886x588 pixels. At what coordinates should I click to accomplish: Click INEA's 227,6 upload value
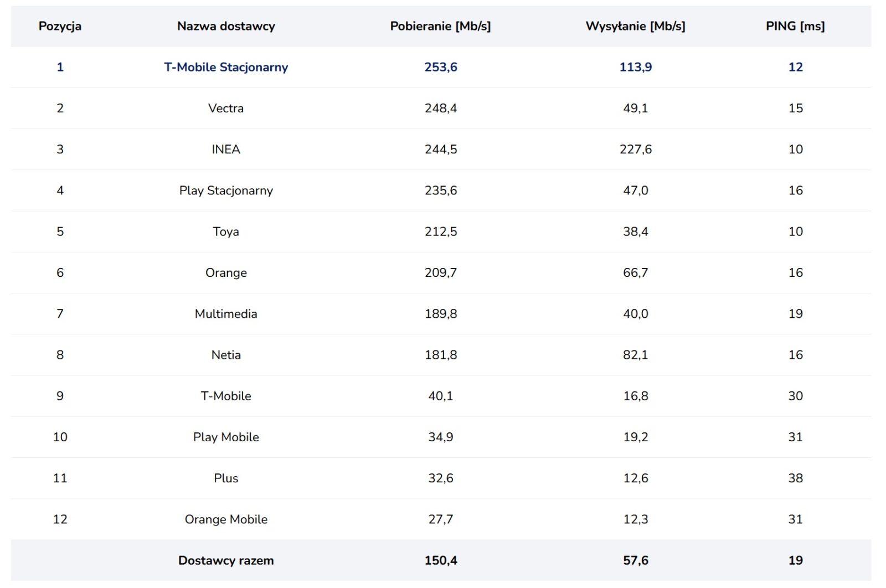click(x=635, y=149)
